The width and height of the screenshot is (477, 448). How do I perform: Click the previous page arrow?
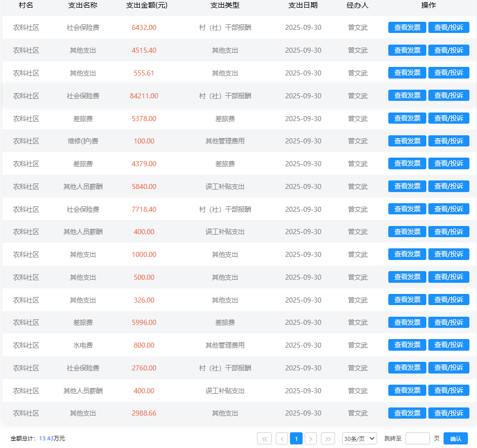point(282,438)
